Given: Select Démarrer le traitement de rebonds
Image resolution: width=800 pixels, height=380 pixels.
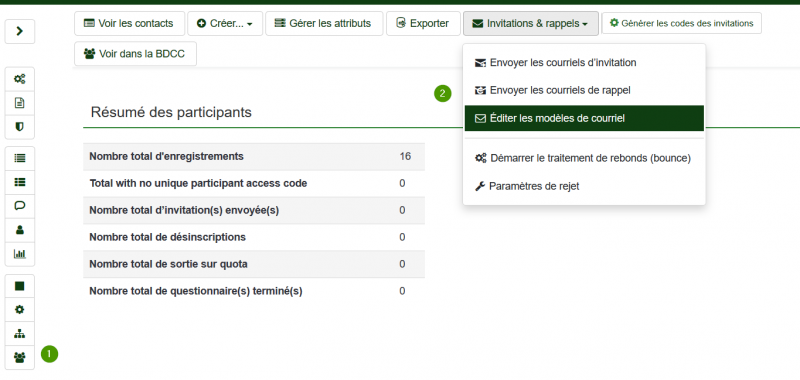Looking at the screenshot, I should [584, 158].
